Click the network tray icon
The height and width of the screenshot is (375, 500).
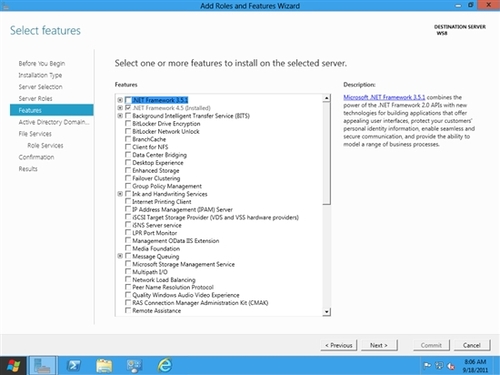click(439, 366)
